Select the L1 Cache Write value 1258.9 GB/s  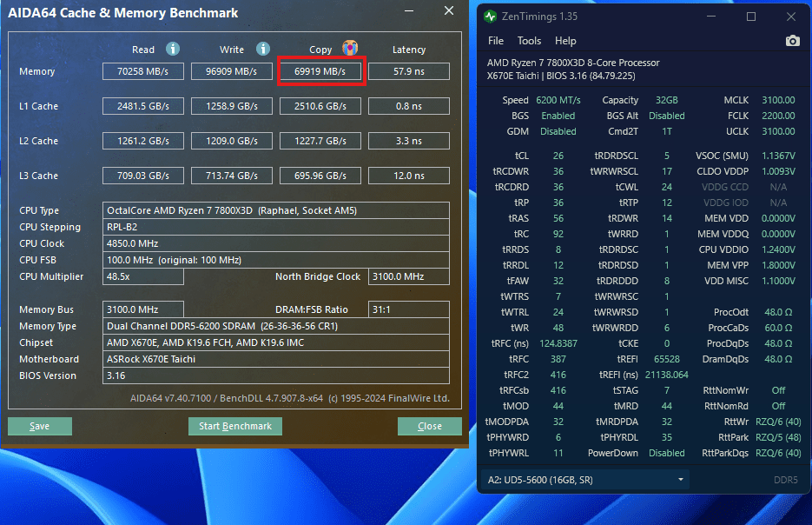[232, 106]
